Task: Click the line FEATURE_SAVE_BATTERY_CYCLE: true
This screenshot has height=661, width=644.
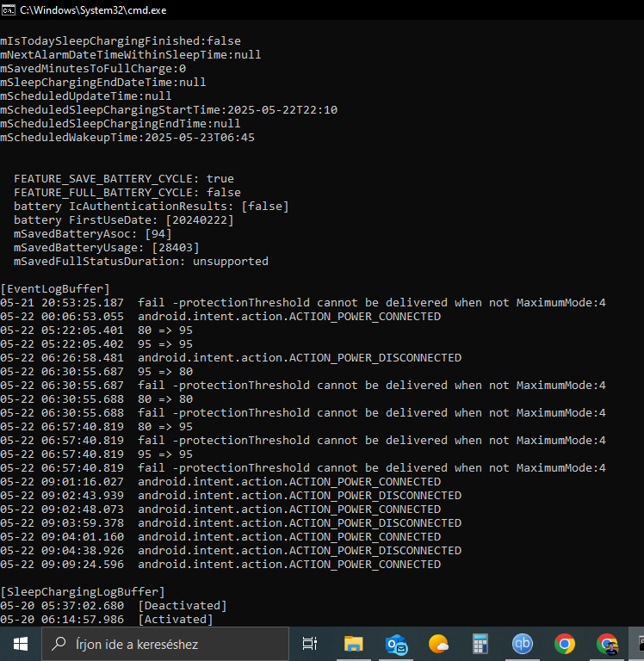Action: 124,179
